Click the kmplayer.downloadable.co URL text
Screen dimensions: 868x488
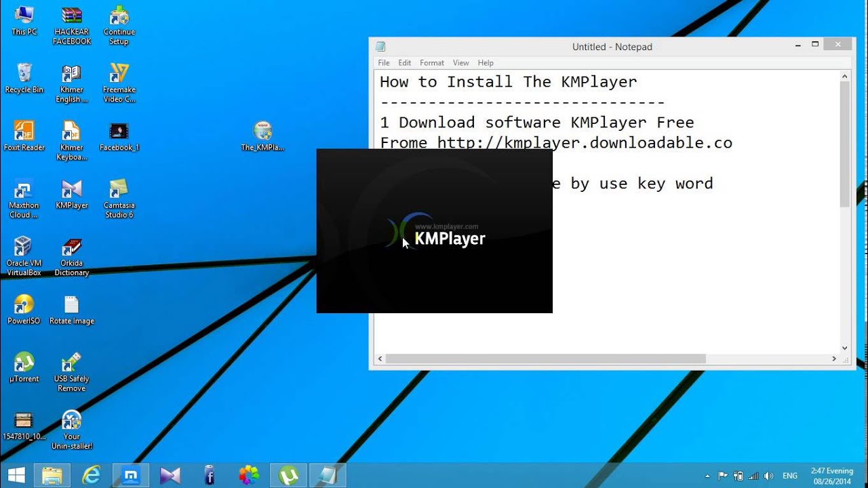point(585,143)
